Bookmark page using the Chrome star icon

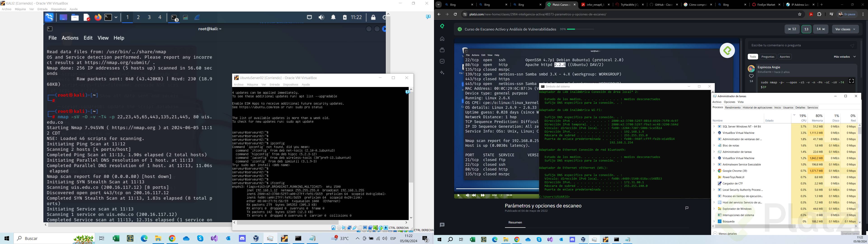[x=800, y=14]
